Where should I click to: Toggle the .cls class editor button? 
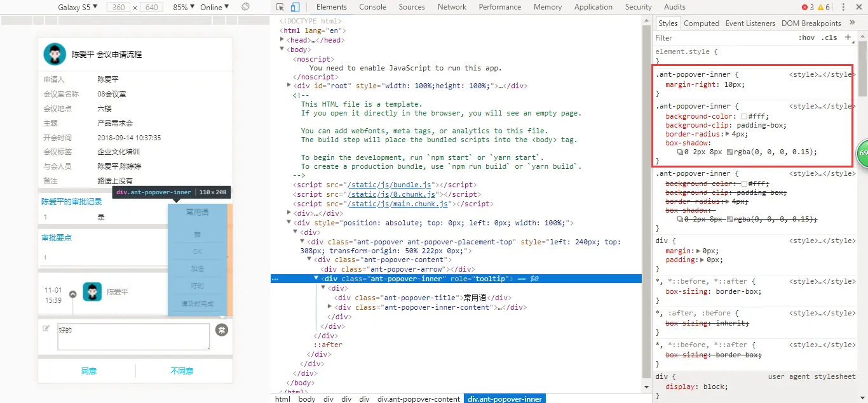pos(829,38)
